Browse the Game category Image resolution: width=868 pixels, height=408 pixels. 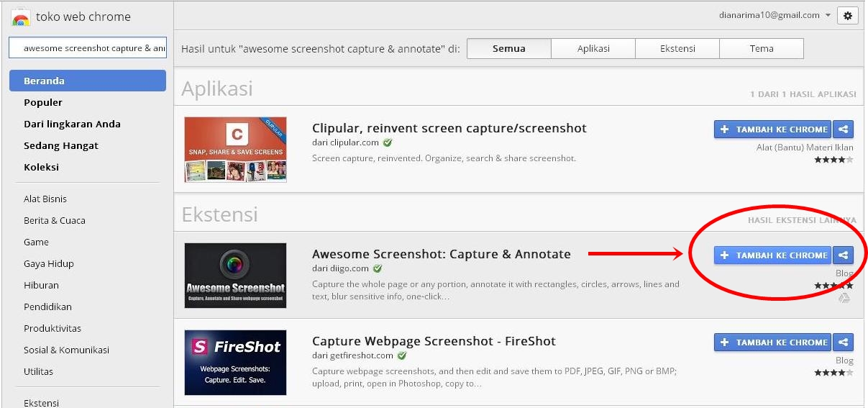click(36, 242)
